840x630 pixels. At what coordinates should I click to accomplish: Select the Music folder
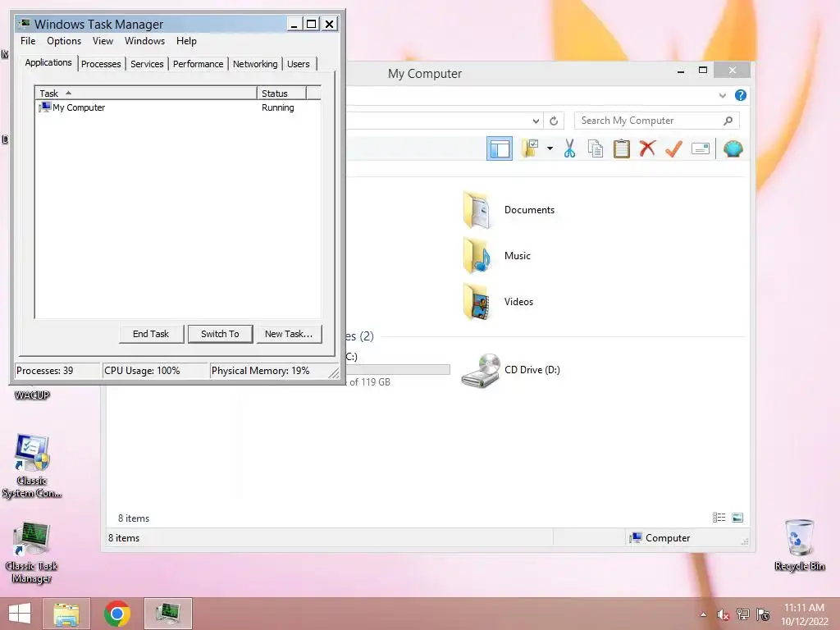tap(497, 256)
